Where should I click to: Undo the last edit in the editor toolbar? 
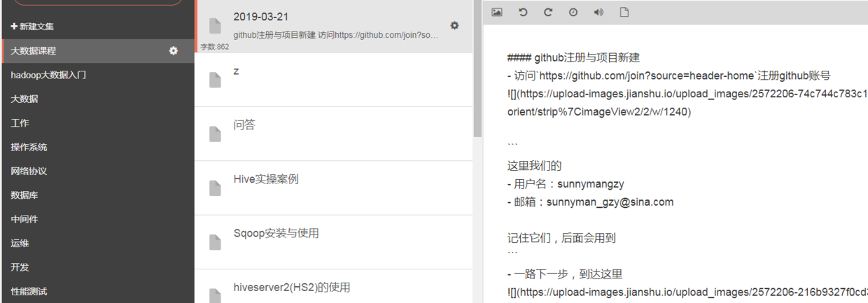pyautogui.click(x=523, y=12)
